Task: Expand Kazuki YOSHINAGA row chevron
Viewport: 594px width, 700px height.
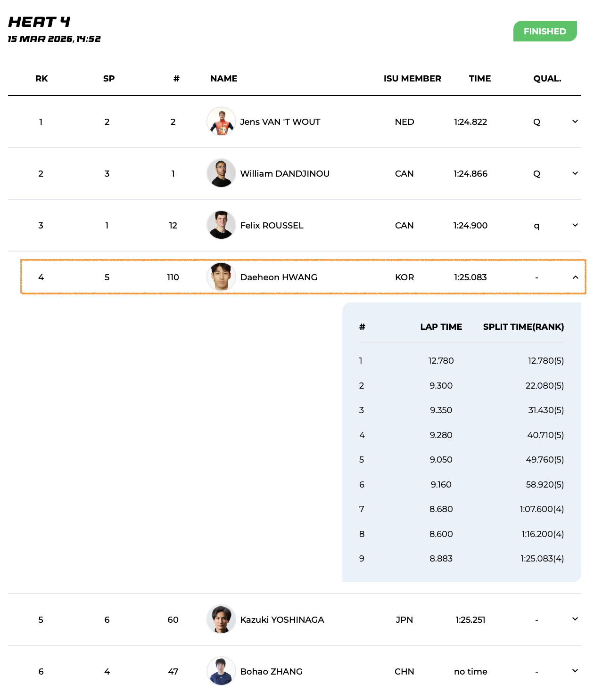Action: pos(575,619)
